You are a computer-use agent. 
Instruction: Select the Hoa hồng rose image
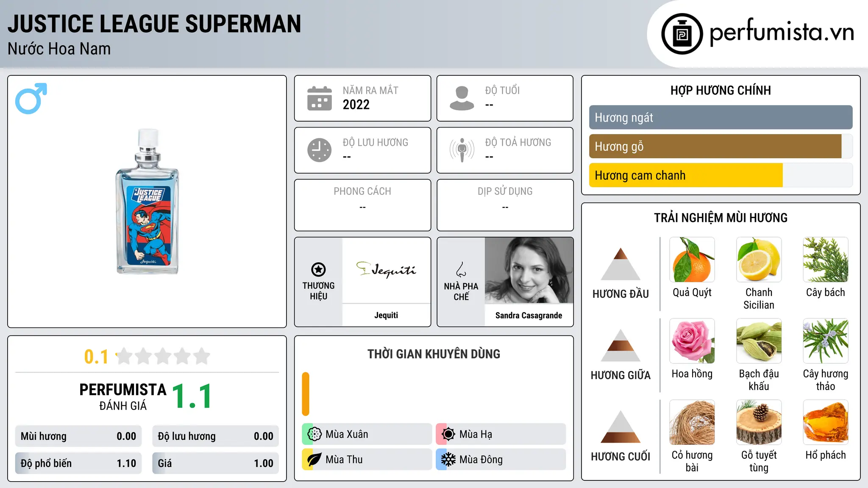692,341
